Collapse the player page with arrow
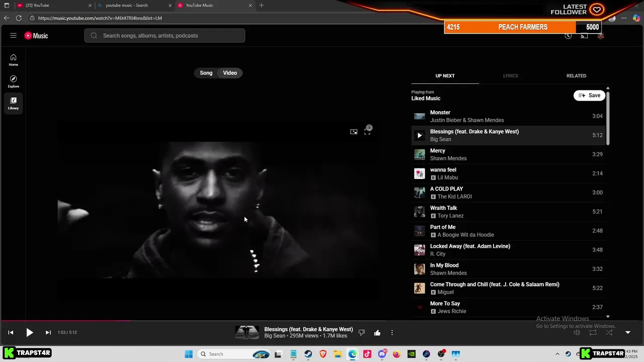The image size is (644, 362). click(627, 332)
